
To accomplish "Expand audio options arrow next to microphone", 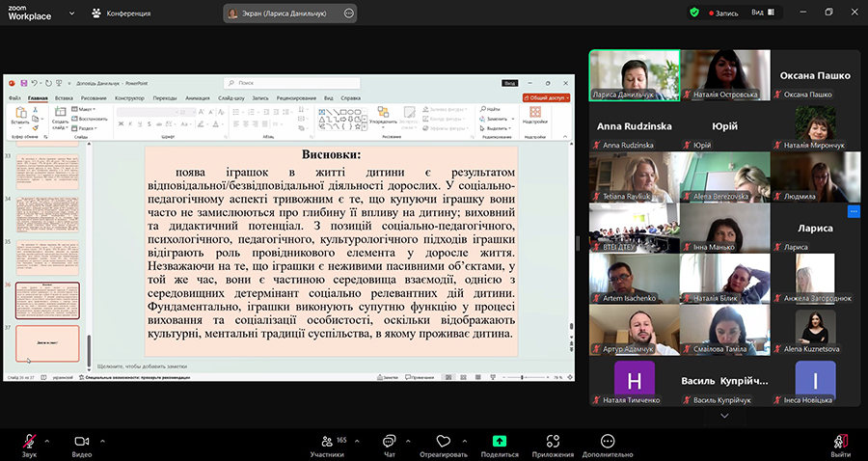I will (x=47, y=441).
